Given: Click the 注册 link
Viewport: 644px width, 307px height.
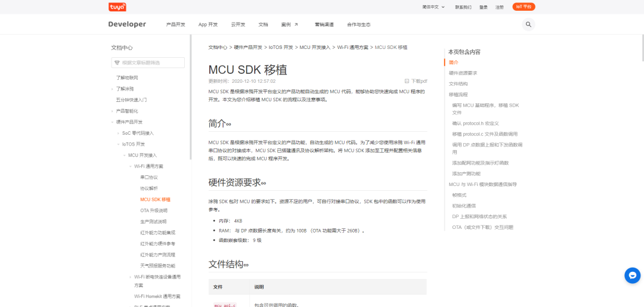Looking at the screenshot, I should point(500,7).
